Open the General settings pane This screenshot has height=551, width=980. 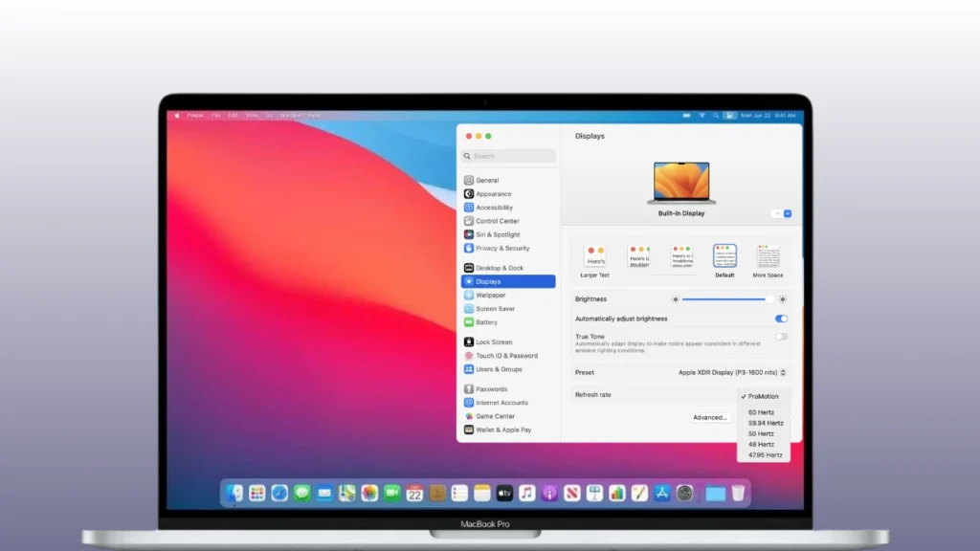click(487, 180)
